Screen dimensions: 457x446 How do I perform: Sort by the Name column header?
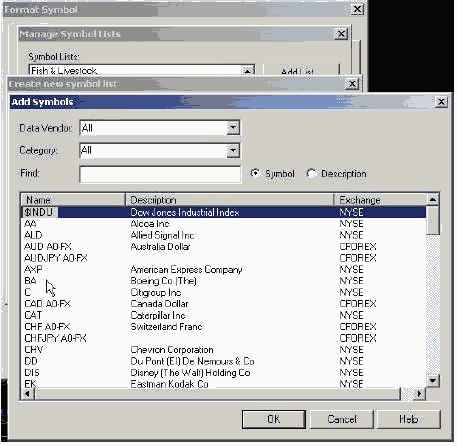coord(73,200)
